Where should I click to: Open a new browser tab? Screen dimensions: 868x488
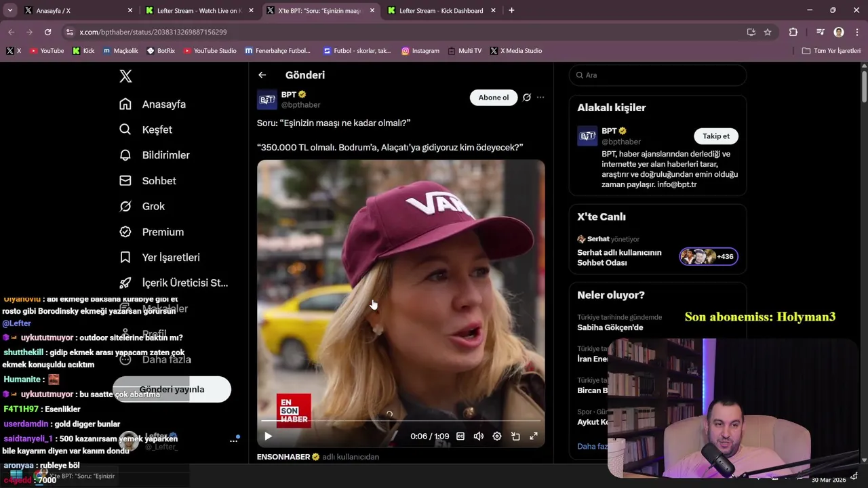click(x=511, y=11)
